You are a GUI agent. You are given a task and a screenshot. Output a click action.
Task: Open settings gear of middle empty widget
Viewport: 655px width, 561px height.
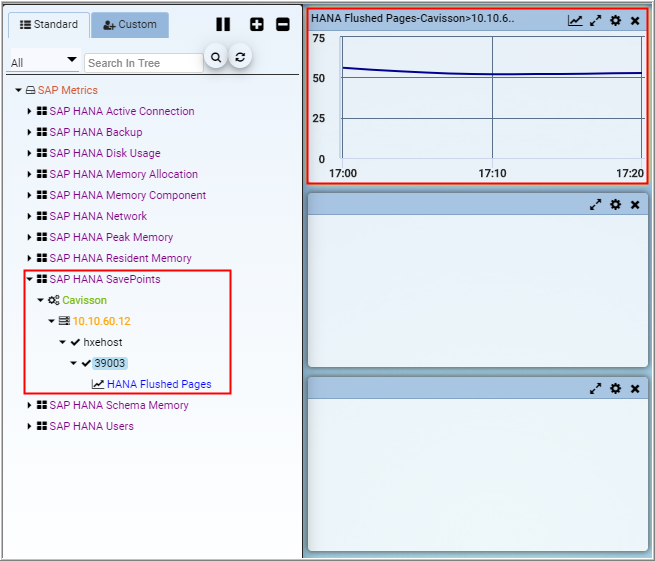[x=615, y=205]
